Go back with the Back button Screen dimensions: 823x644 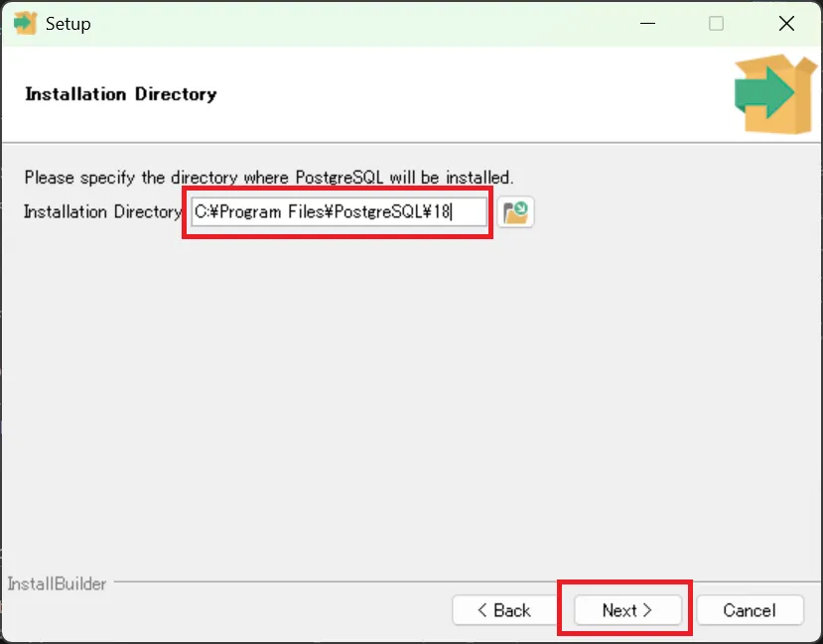(x=505, y=610)
